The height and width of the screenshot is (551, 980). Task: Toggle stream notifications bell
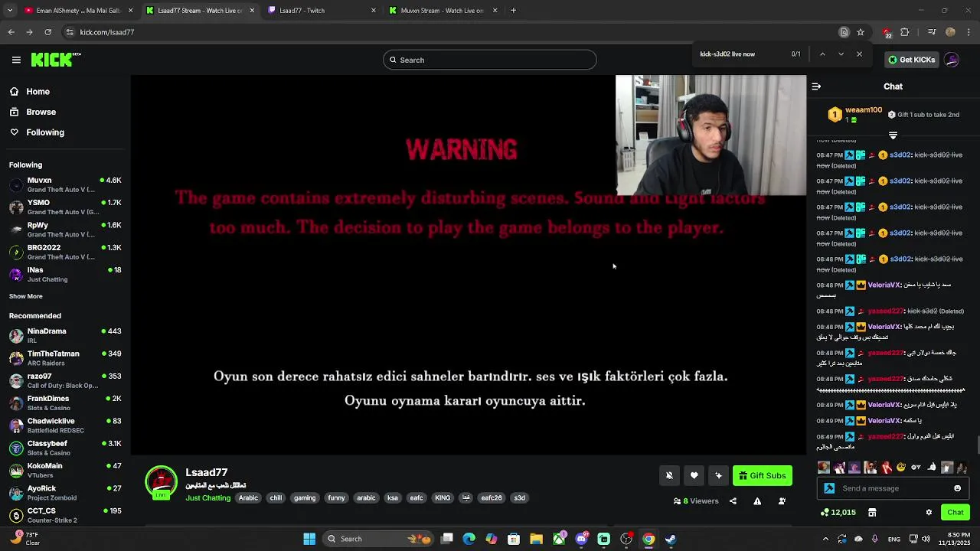pos(669,475)
